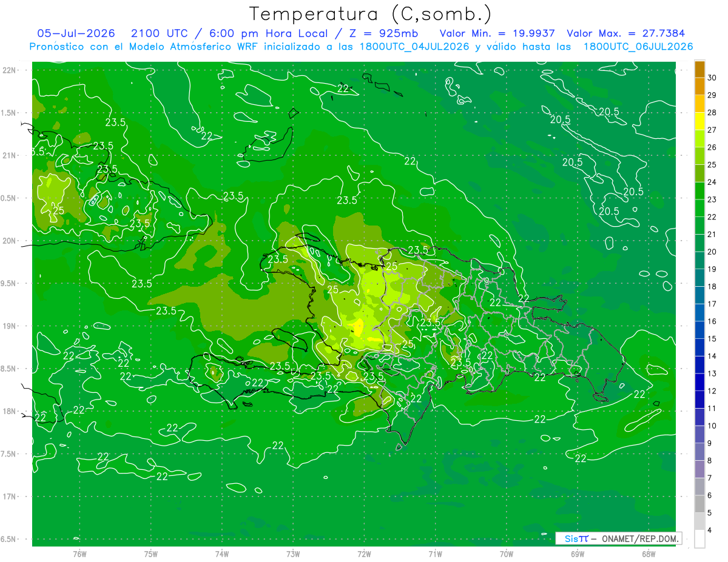This screenshot has height=562, width=728.
Task: Click legend value 30 on the color scale
Action: 712,78
